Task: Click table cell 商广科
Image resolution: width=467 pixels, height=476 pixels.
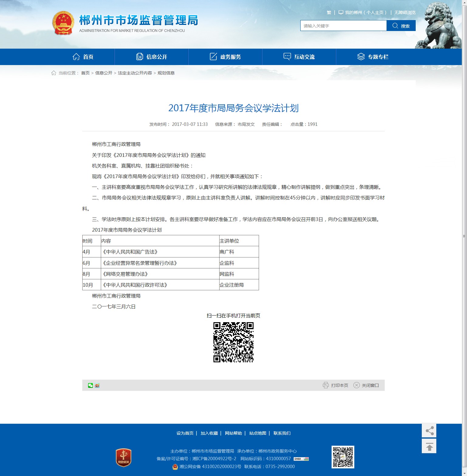Action: (239, 252)
